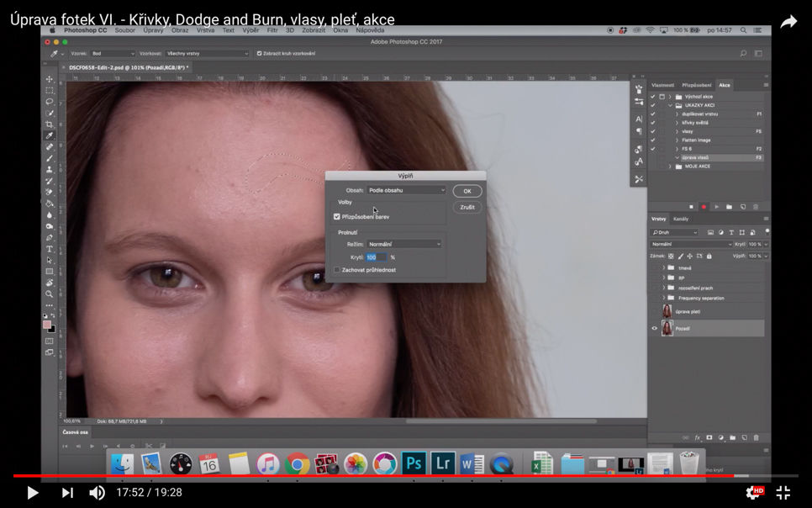Select the Healing Brush tool
The width and height of the screenshot is (812, 508).
click(50, 147)
